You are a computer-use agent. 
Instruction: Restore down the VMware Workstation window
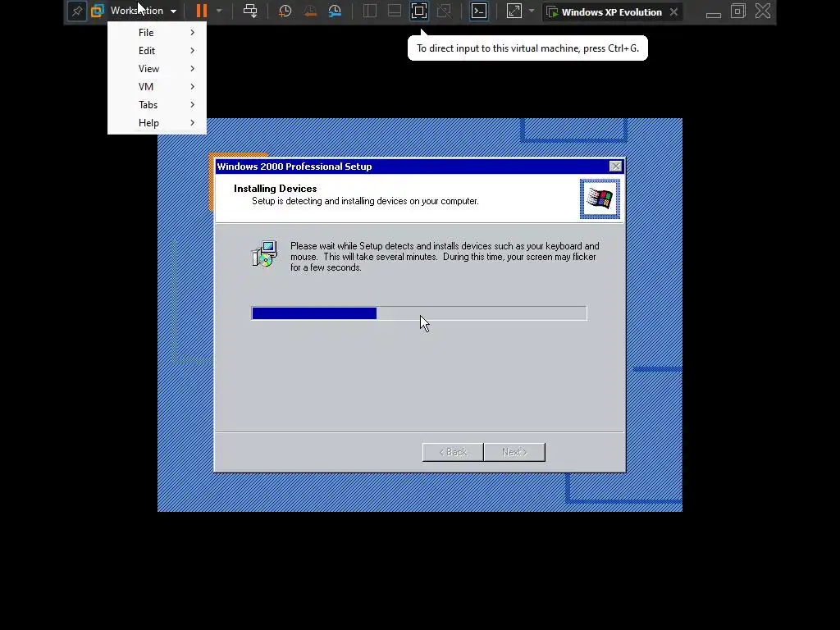click(x=738, y=11)
